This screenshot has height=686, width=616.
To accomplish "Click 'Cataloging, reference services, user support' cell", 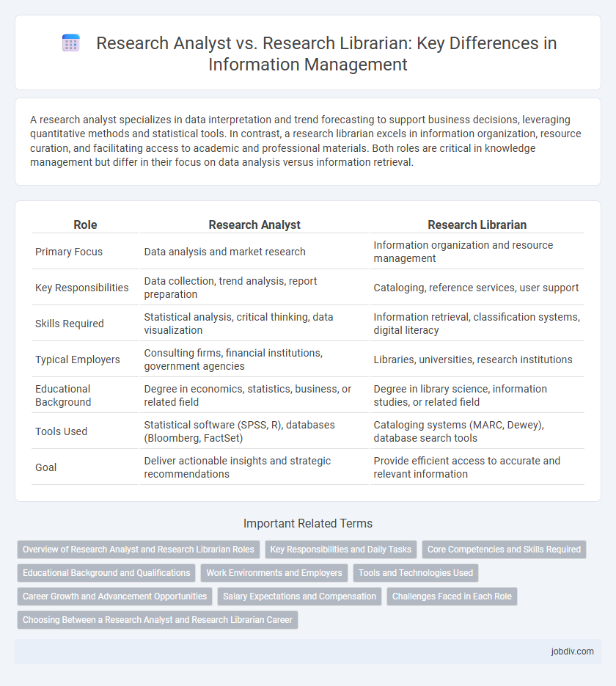I will coord(477,288).
